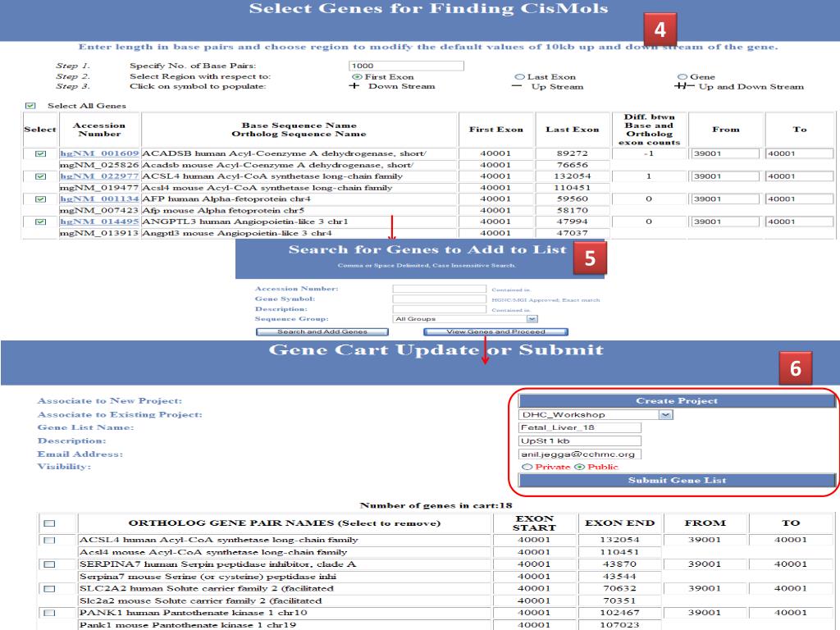Focus the Description field in the gene search form
Screen dimensions: 840x630
coord(440,309)
